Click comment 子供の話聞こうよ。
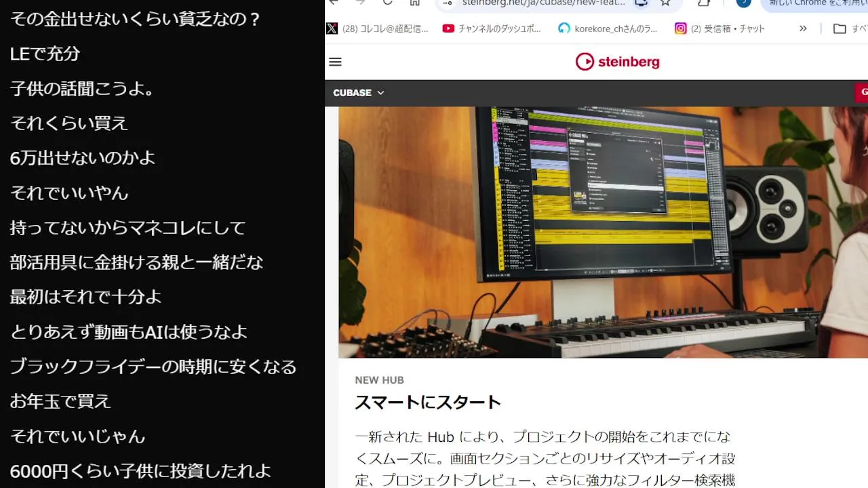The image size is (868, 488). pos(82,88)
